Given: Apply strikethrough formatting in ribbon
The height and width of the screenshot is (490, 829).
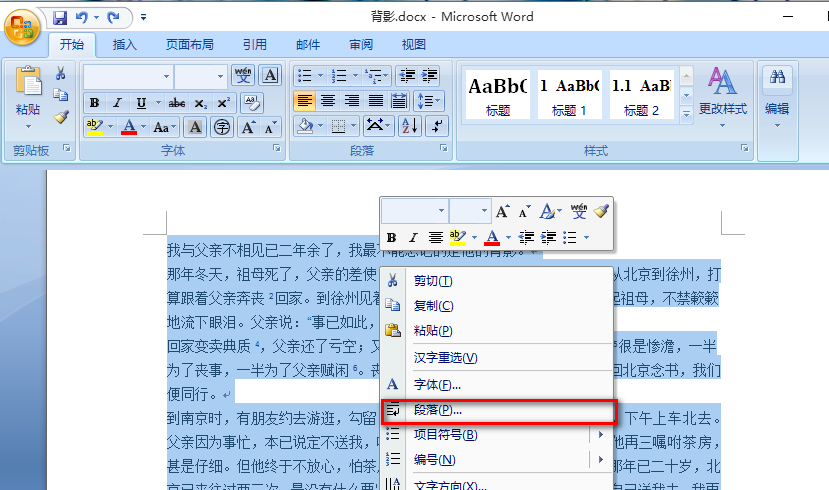Looking at the screenshot, I should point(177,103).
